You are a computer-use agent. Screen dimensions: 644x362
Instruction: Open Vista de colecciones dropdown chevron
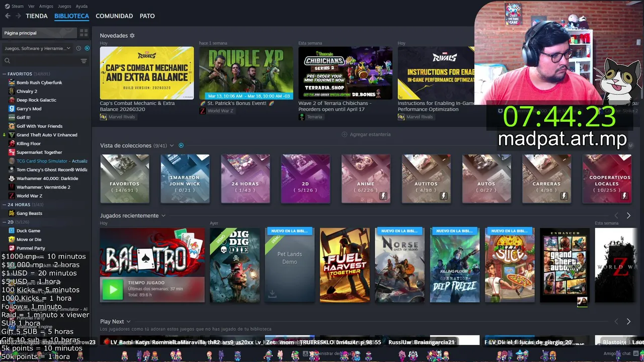[x=172, y=146]
